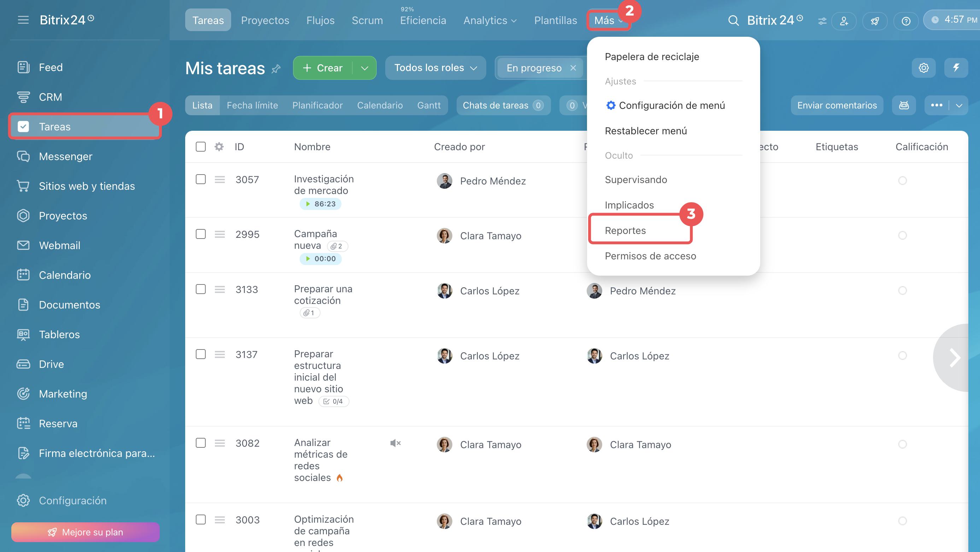Click the invite user icon in header
The height and width of the screenshot is (552, 980).
[x=844, y=20]
